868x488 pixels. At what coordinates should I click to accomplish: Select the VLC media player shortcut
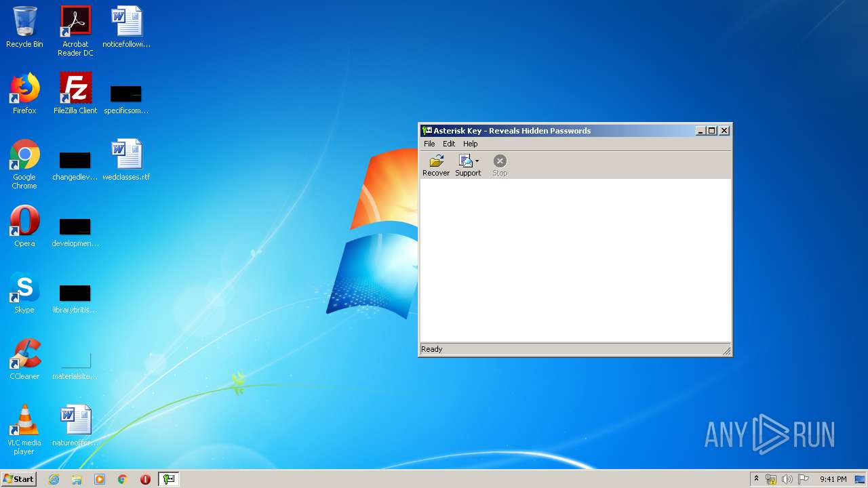[x=24, y=430]
